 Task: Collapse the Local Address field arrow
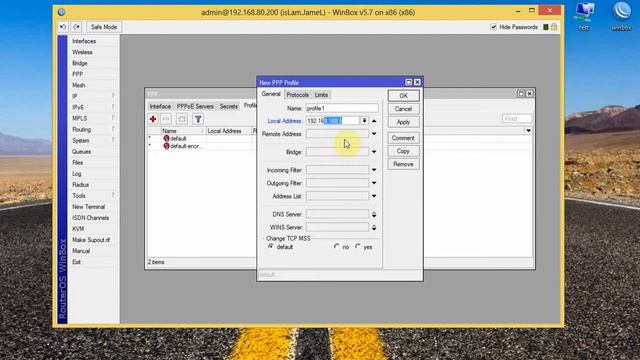click(x=374, y=120)
